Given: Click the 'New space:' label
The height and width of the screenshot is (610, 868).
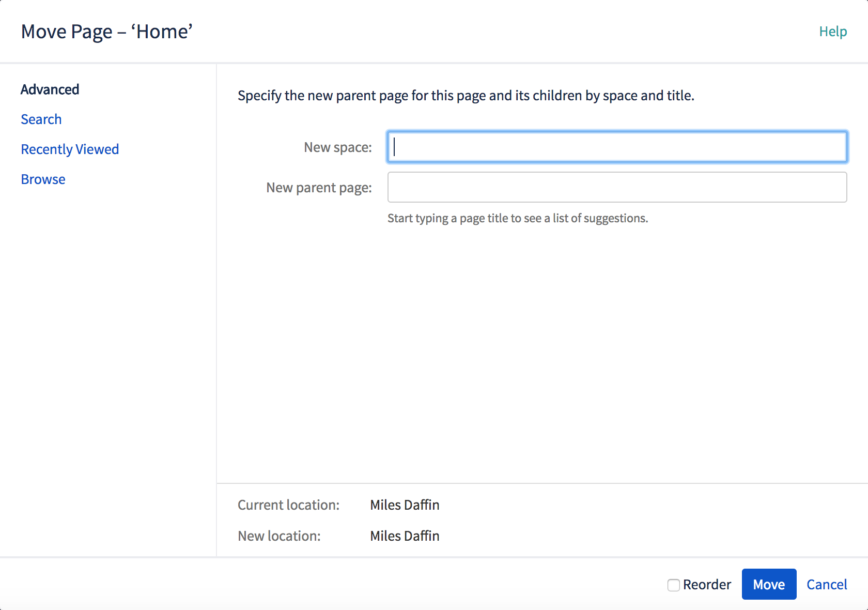Looking at the screenshot, I should click(x=338, y=147).
